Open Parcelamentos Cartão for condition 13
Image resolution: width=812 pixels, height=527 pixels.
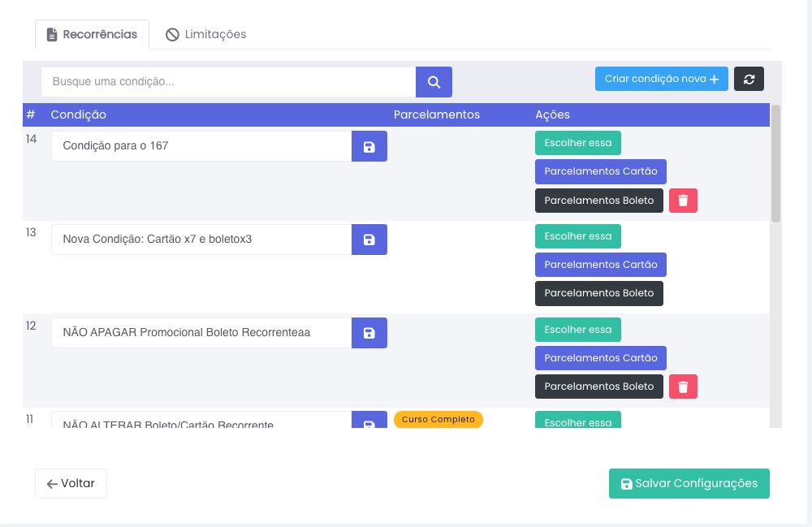click(600, 265)
